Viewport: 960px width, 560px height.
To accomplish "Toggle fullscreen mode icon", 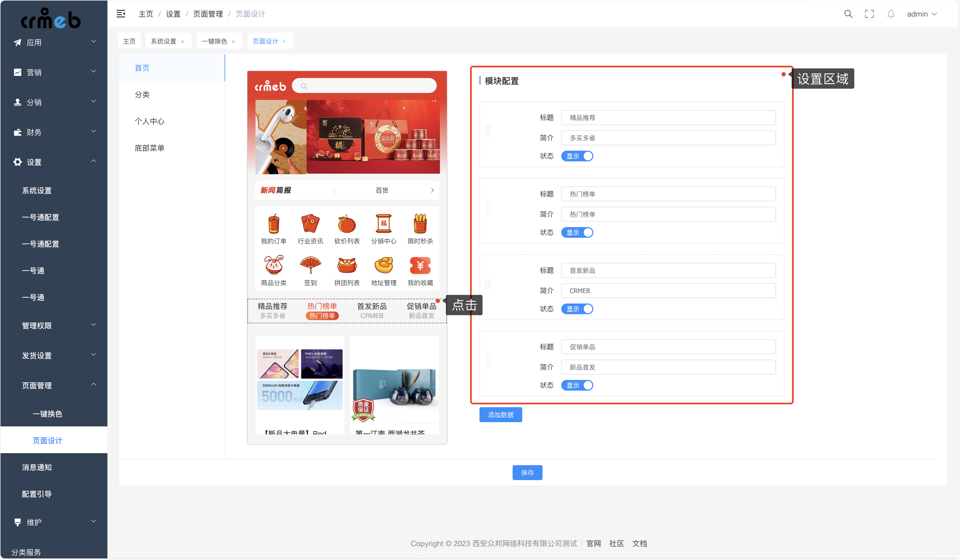I will [x=869, y=14].
